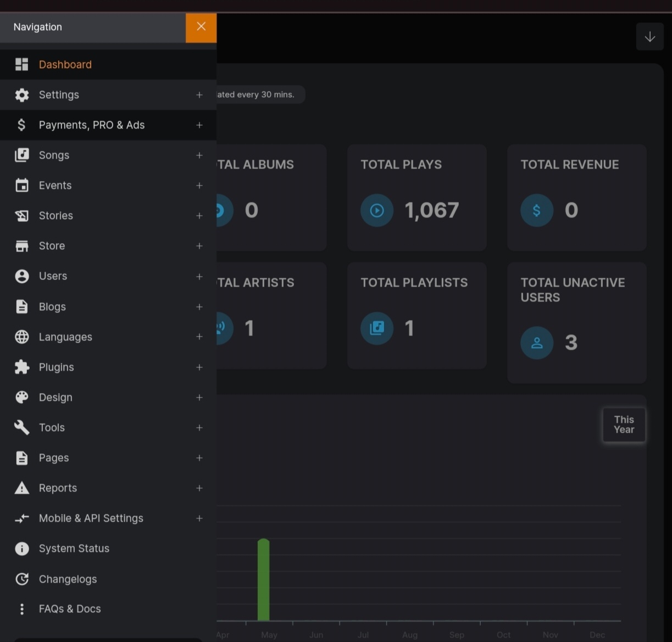
Task: Click the dollar sign Payments icon
Action: pyautogui.click(x=22, y=125)
